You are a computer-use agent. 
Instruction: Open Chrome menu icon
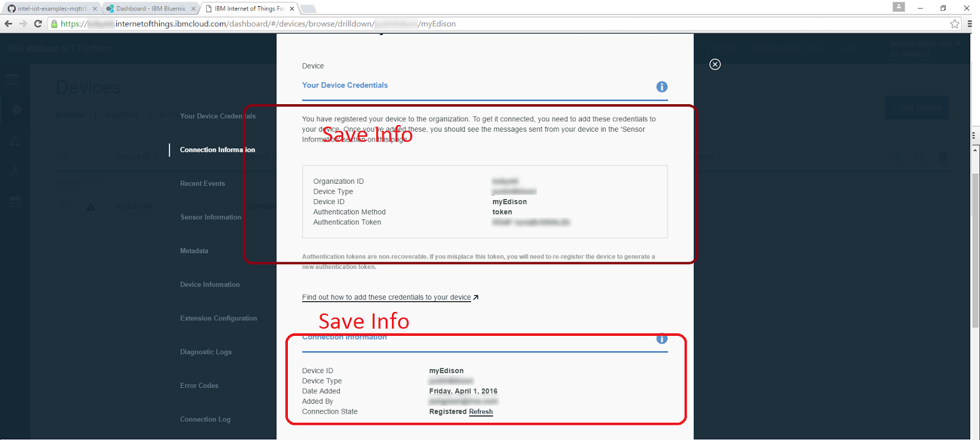coord(970,24)
